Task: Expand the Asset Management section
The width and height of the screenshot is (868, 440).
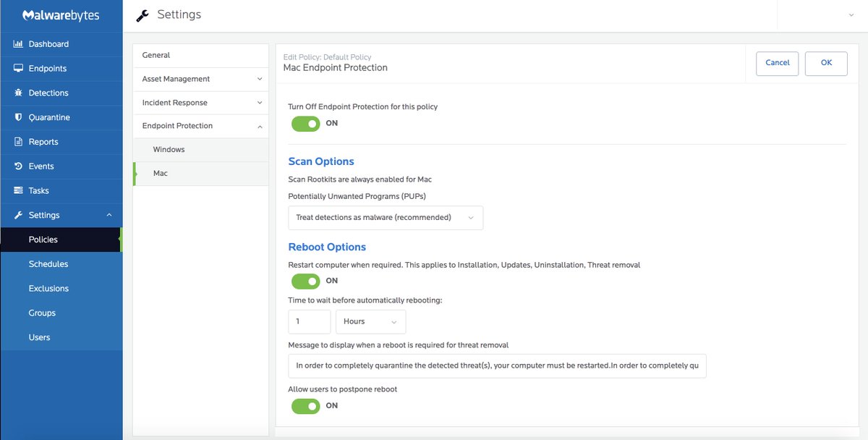Action: coord(200,79)
